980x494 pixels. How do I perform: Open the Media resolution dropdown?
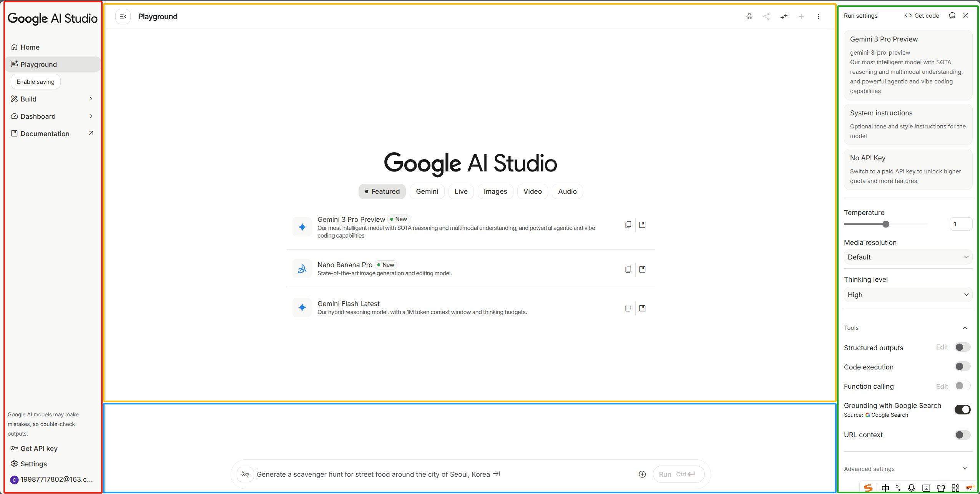click(x=908, y=257)
